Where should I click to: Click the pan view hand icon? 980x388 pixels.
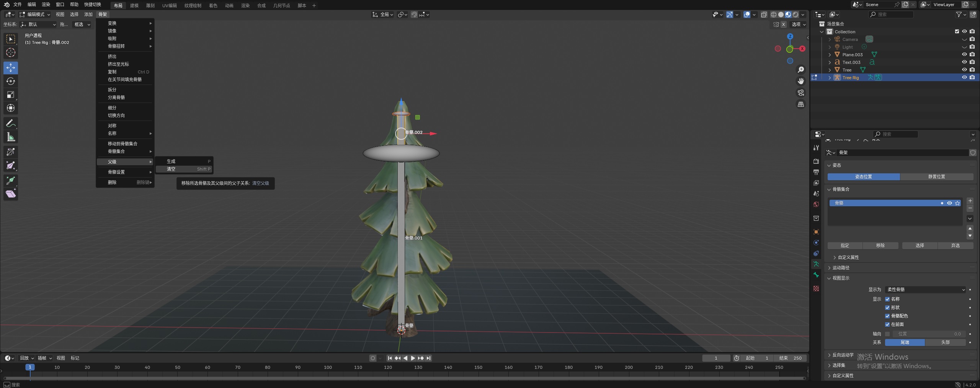[x=800, y=81]
